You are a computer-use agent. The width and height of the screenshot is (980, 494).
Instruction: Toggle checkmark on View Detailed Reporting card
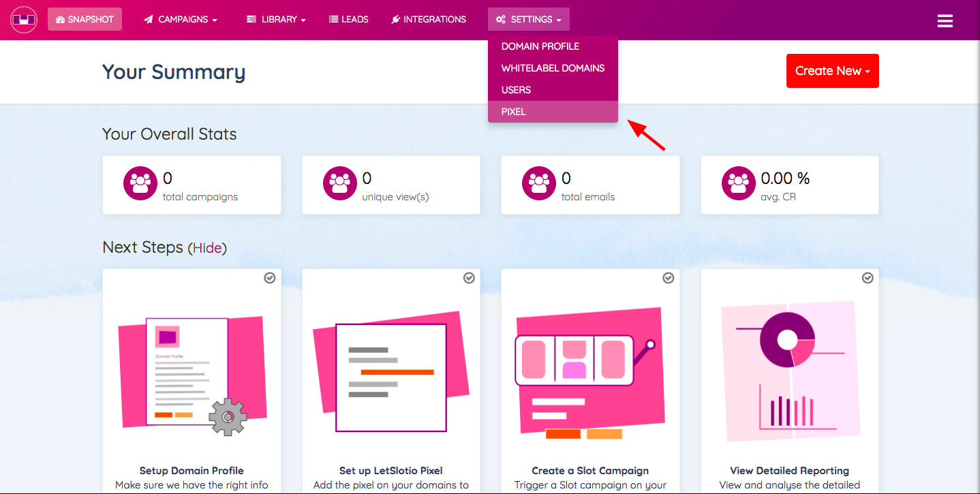pos(868,278)
